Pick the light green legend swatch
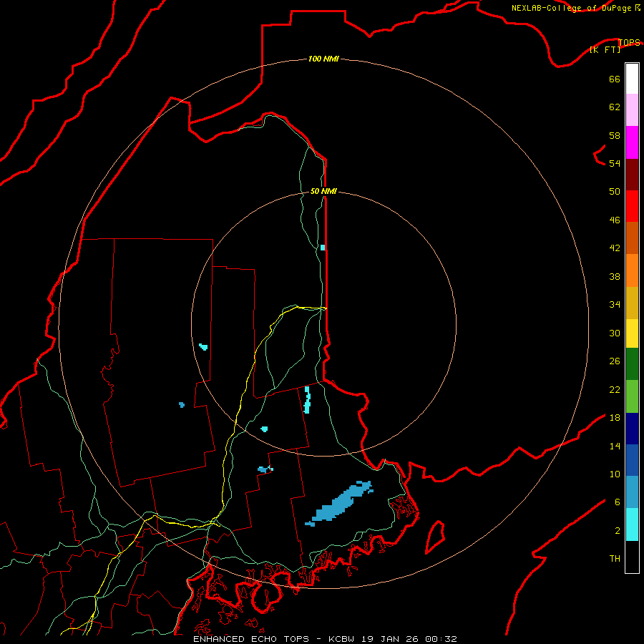This screenshot has width=644, height=644. pyautogui.click(x=632, y=396)
